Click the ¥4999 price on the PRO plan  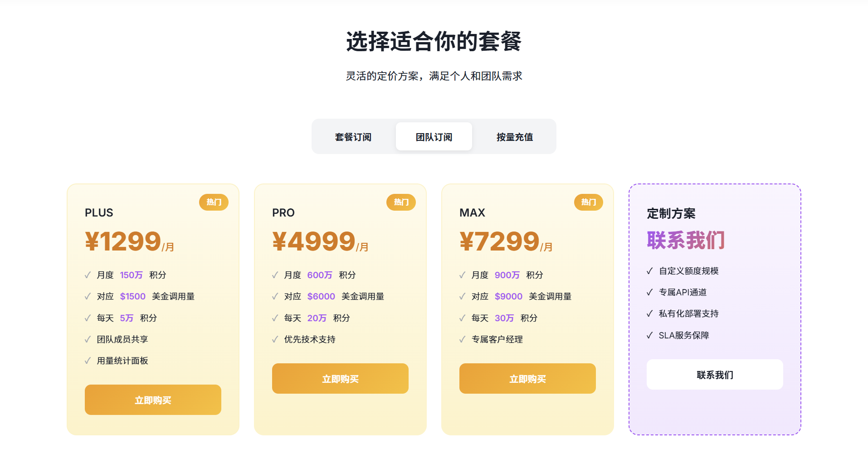pyautogui.click(x=313, y=241)
